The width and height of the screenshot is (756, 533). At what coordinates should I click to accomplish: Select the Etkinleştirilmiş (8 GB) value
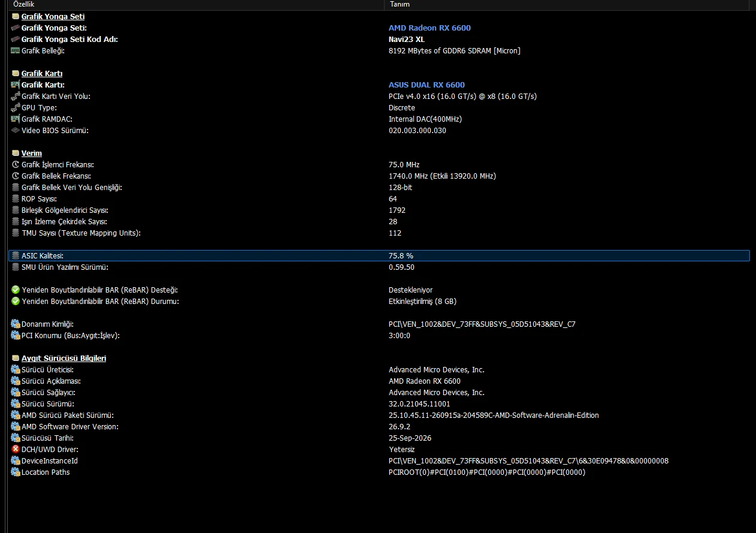422,302
